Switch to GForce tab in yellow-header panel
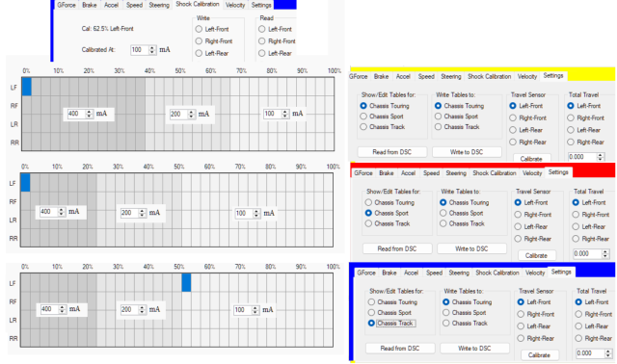Image resolution: width=617 pixels, height=364 pixels. [358, 77]
